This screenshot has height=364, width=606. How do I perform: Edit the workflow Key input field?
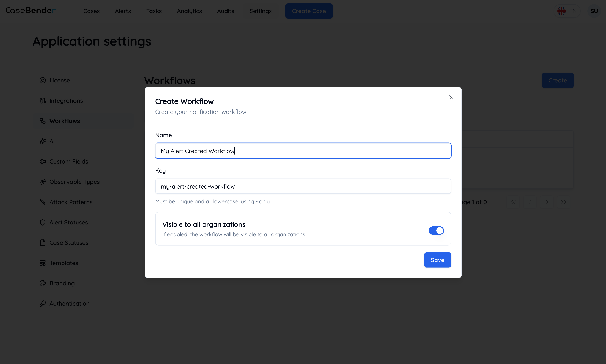click(x=303, y=186)
